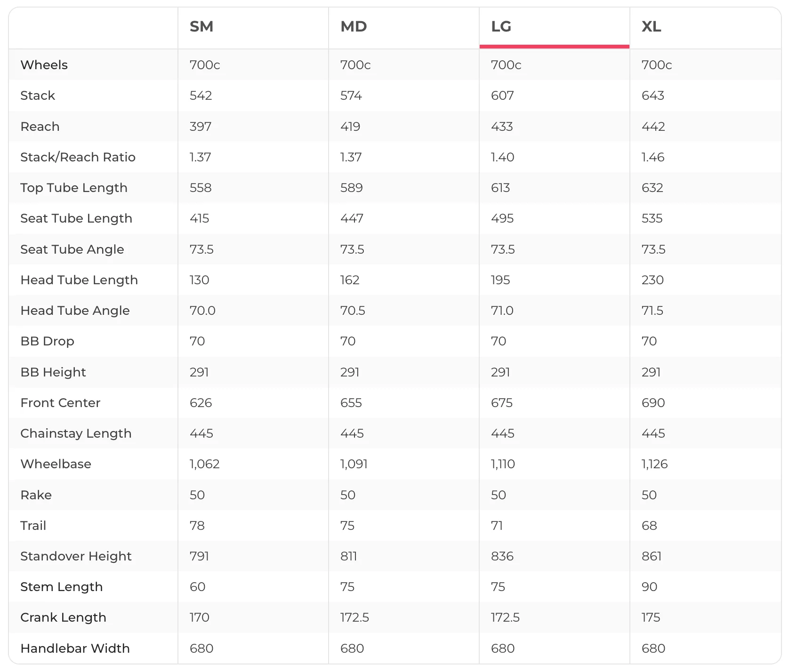Click the LG Standover Height value 836
This screenshot has height=672, width=789.
click(502, 556)
